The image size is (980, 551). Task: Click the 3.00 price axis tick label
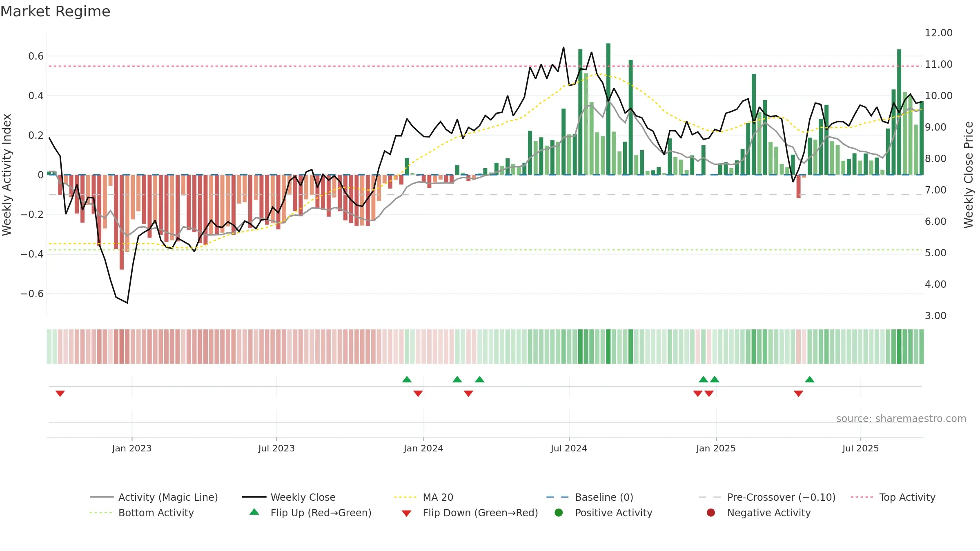[935, 315]
